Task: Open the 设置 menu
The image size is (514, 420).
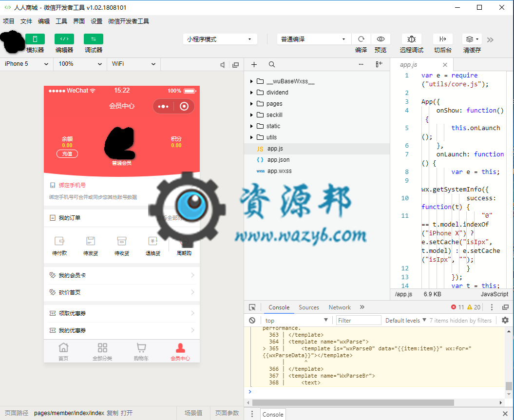Action: pyautogui.click(x=96, y=21)
